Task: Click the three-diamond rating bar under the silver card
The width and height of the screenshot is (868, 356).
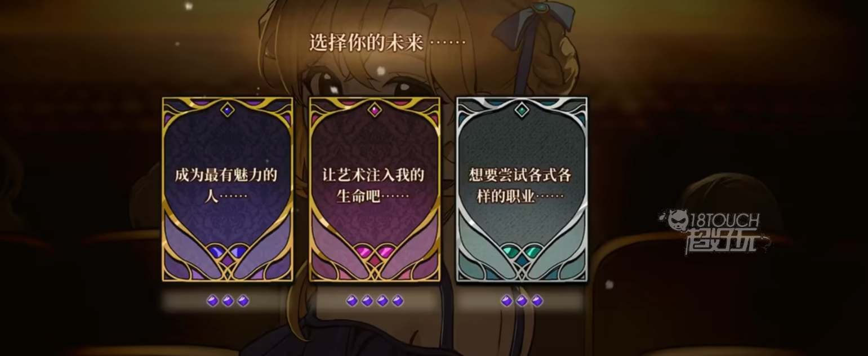Action: click(x=522, y=301)
